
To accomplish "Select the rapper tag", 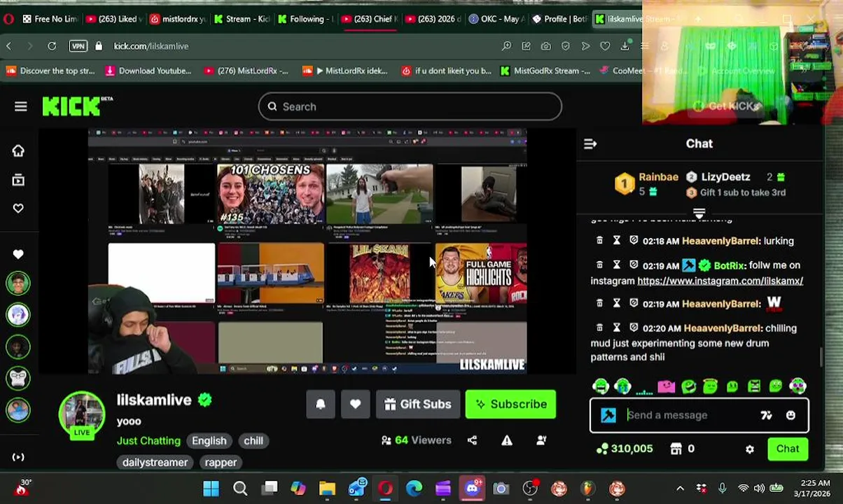I will tap(221, 462).
